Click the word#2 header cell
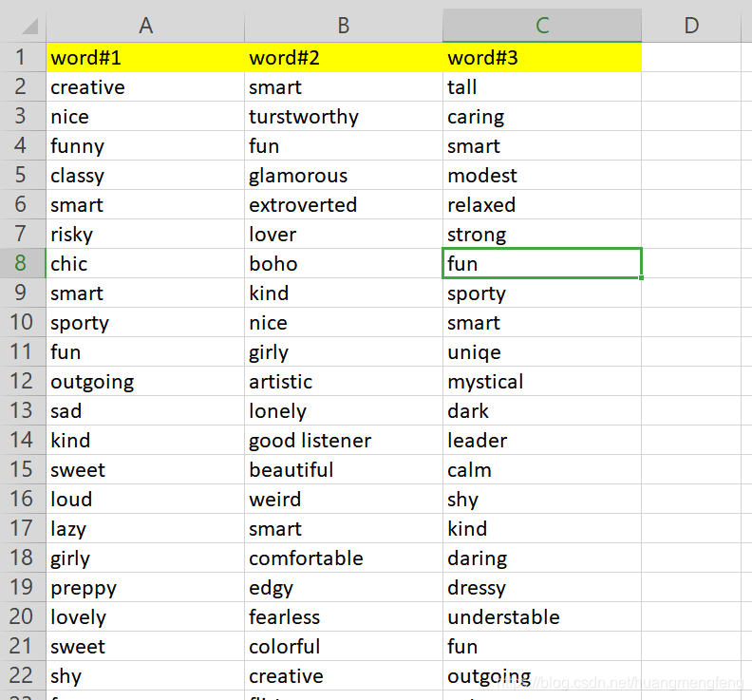752x700 pixels. click(x=344, y=58)
